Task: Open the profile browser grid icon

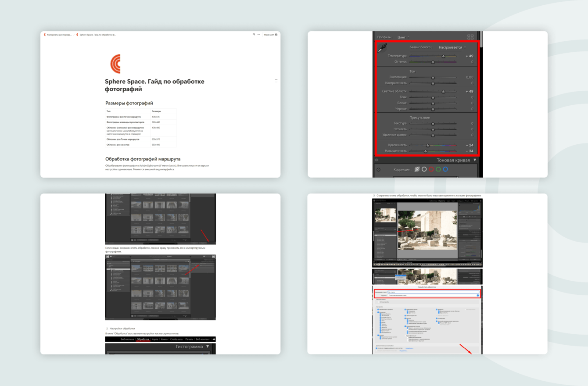Action: pos(470,37)
